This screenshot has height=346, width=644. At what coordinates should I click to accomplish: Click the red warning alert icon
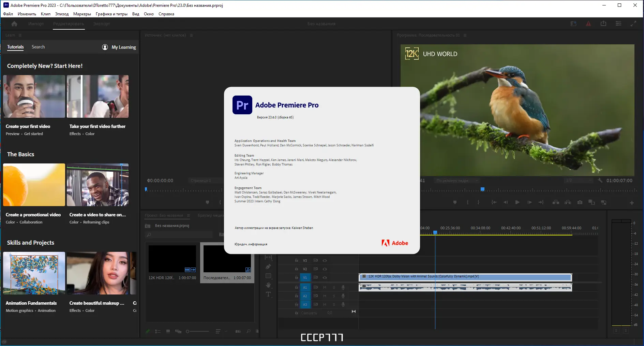[588, 24]
